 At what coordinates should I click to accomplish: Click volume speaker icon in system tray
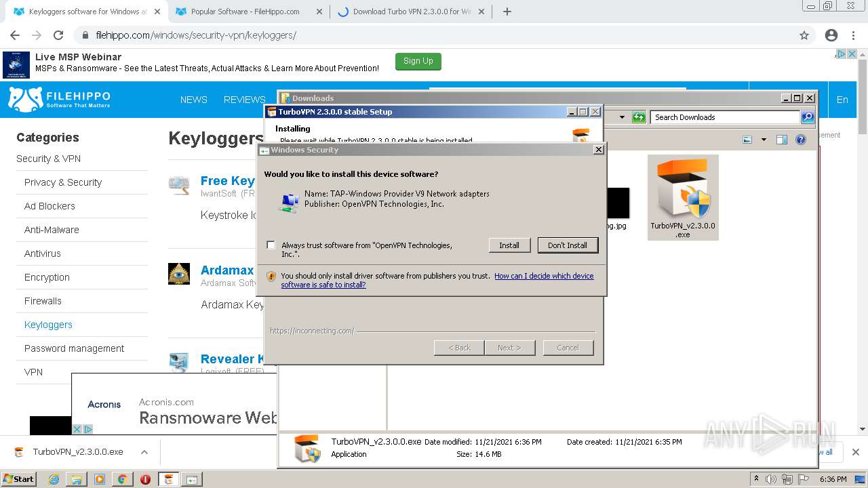coord(770,479)
